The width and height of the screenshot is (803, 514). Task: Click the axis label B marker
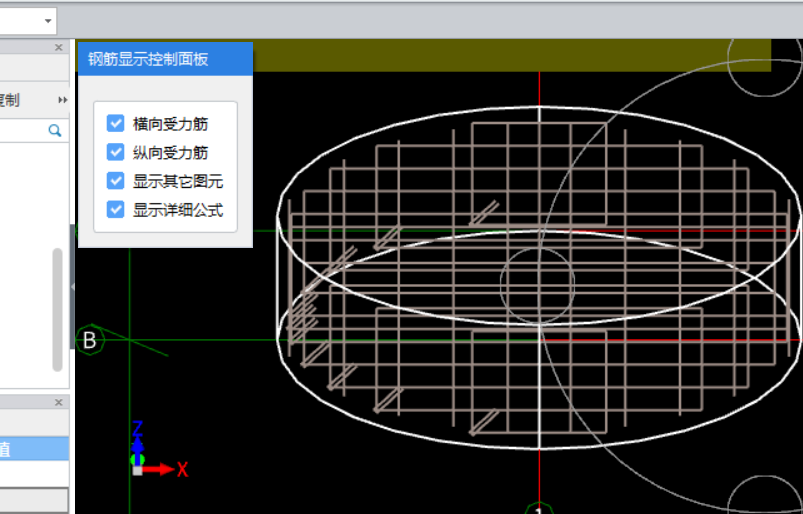[90, 340]
